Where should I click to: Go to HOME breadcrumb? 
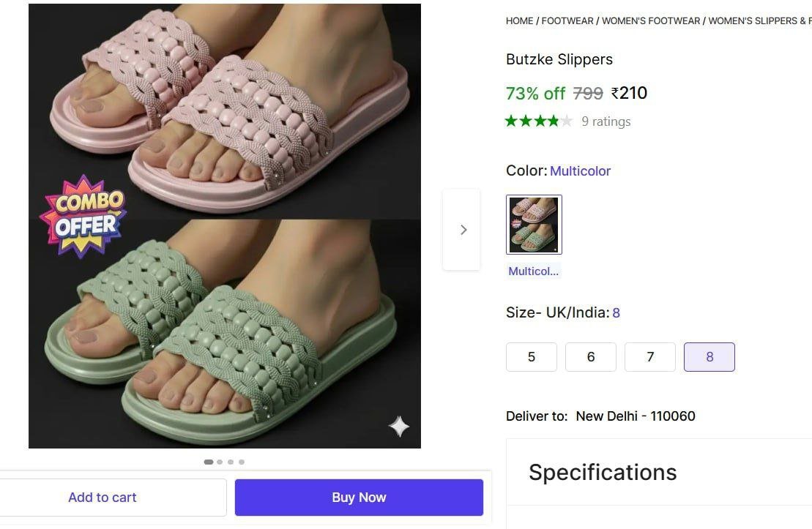click(x=519, y=21)
